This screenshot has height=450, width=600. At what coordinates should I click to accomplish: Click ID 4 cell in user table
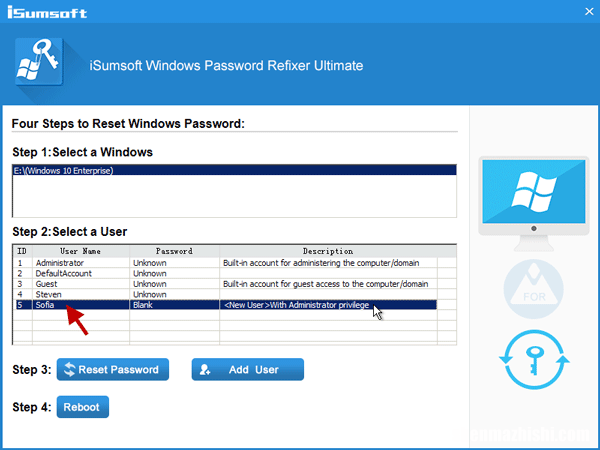click(23, 294)
